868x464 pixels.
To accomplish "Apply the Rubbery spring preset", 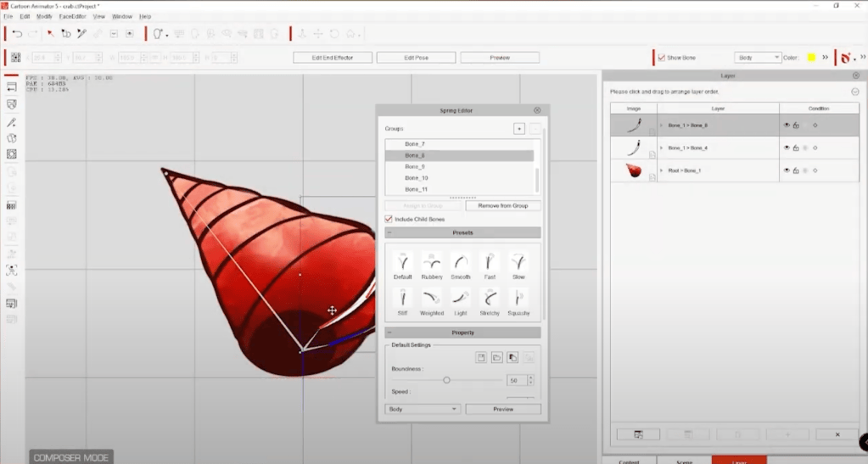I will [432, 266].
